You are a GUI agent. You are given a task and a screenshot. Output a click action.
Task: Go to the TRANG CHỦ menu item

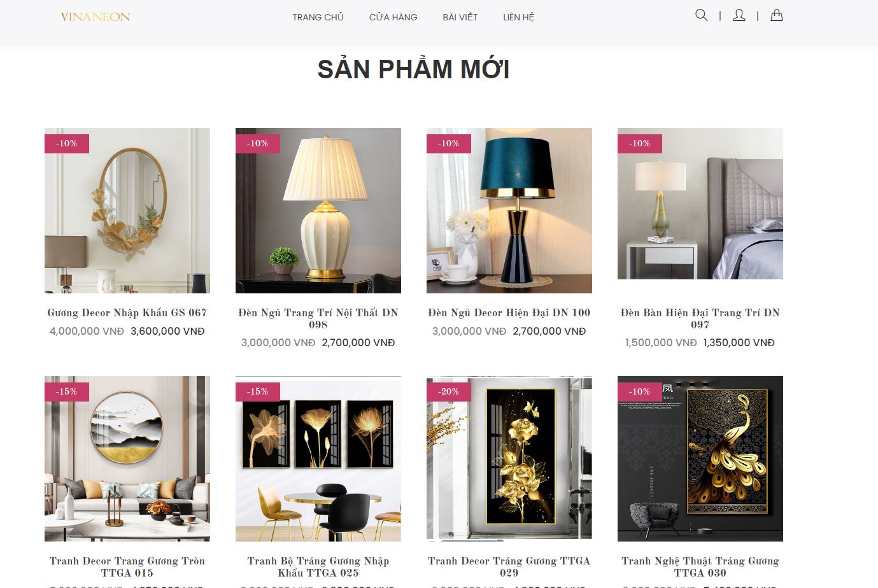(318, 17)
